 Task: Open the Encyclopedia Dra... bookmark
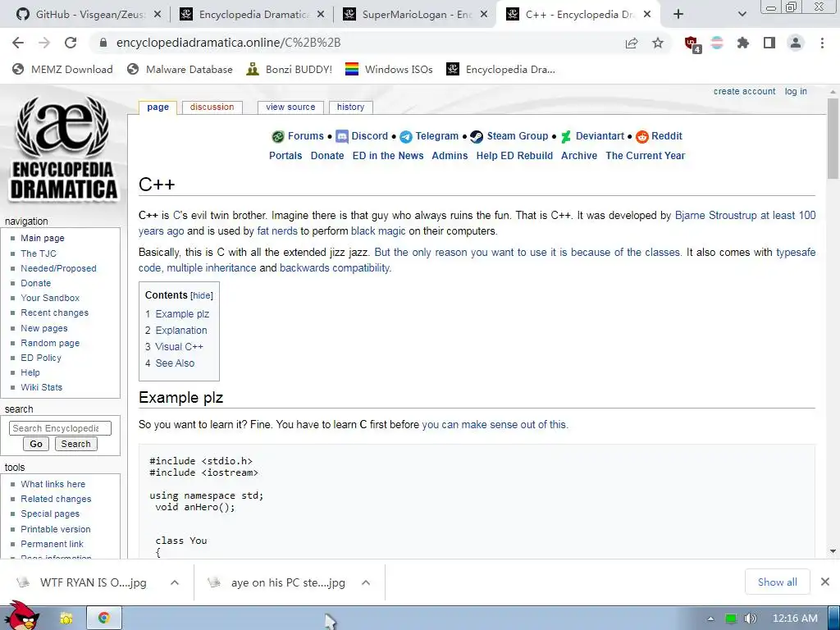[501, 69]
